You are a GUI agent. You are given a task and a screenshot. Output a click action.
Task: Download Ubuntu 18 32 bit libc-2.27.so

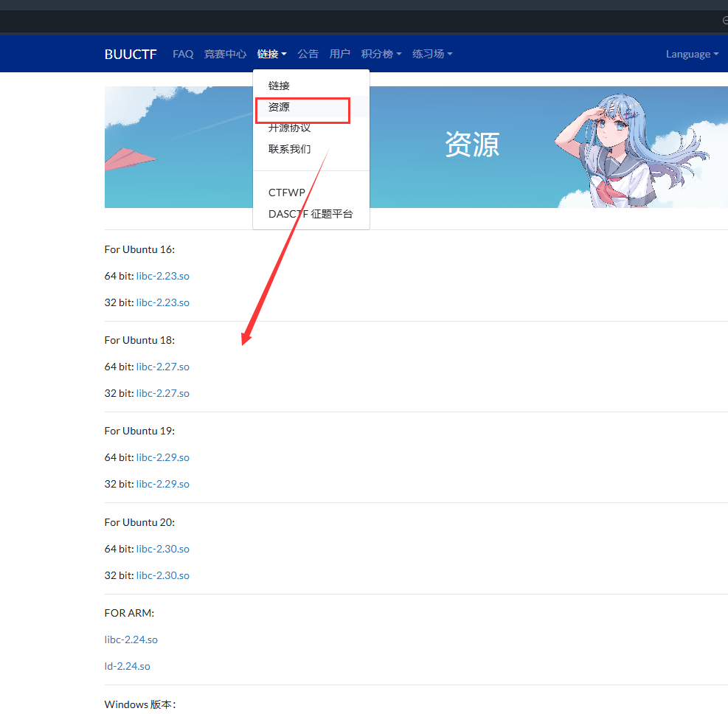click(x=162, y=393)
